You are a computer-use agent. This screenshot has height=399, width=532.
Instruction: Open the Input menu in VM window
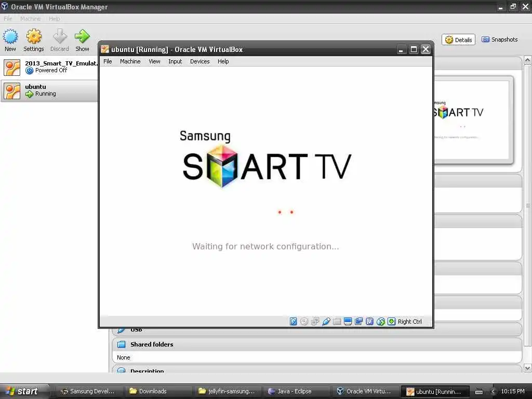click(x=175, y=61)
